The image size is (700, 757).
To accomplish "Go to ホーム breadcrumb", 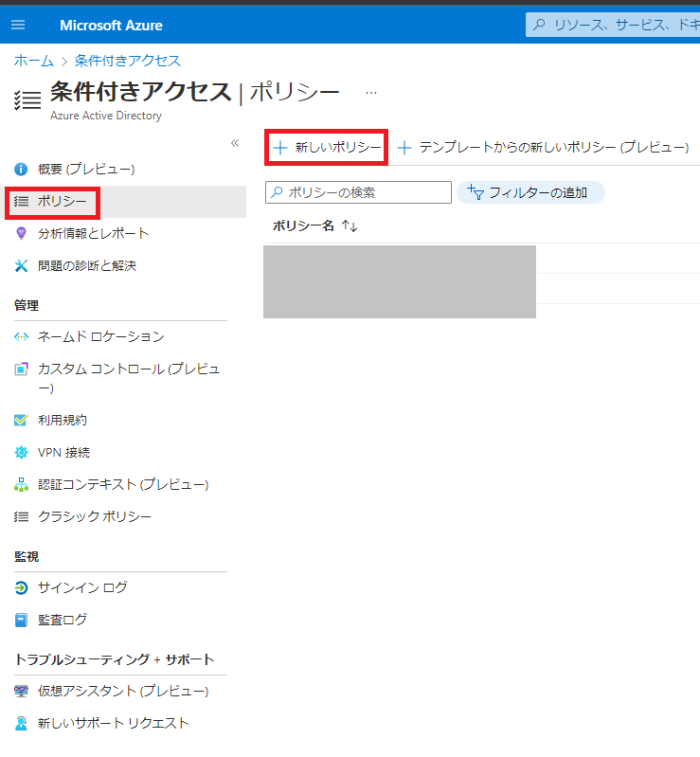I will click(x=33, y=61).
